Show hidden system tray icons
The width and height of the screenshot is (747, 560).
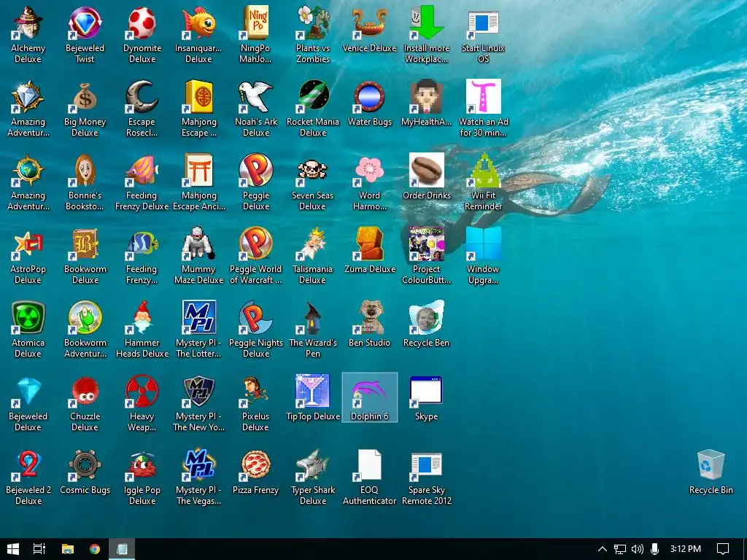[602, 549]
